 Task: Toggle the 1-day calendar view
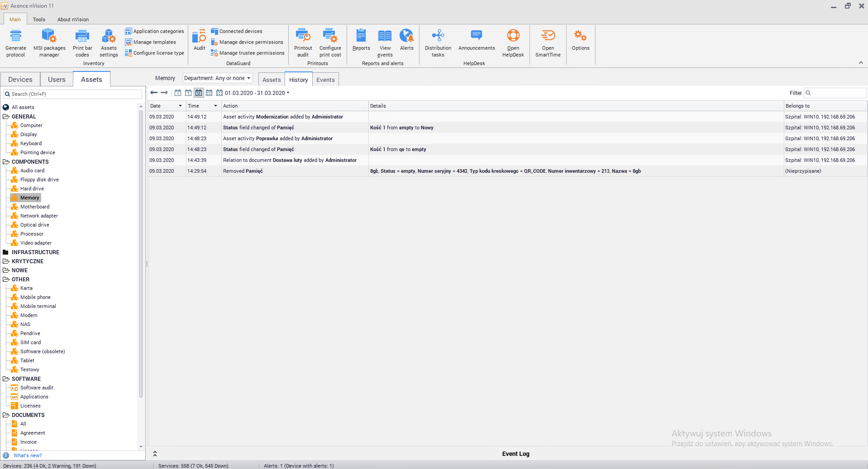[x=178, y=93]
